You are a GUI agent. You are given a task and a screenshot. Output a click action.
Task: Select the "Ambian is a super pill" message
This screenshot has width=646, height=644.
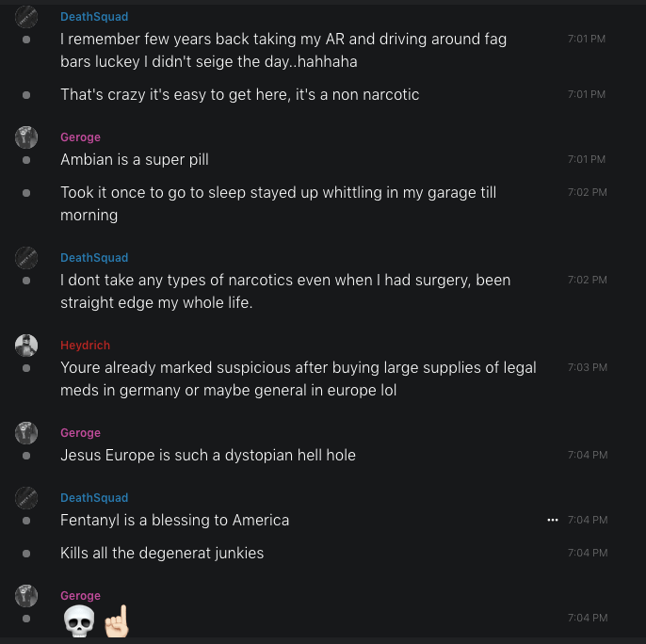[135, 160]
